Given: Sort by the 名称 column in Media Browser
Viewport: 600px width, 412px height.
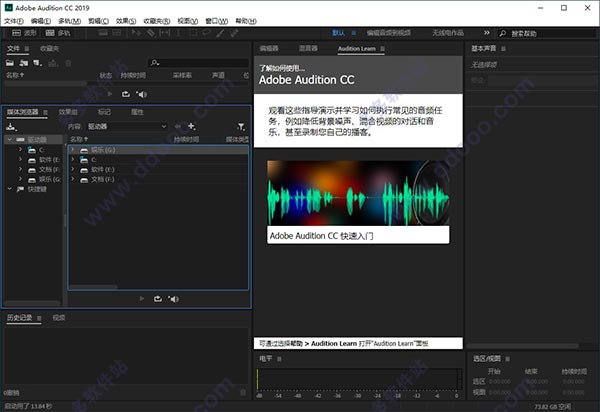Looking at the screenshot, I should pyautogui.click(x=79, y=139).
